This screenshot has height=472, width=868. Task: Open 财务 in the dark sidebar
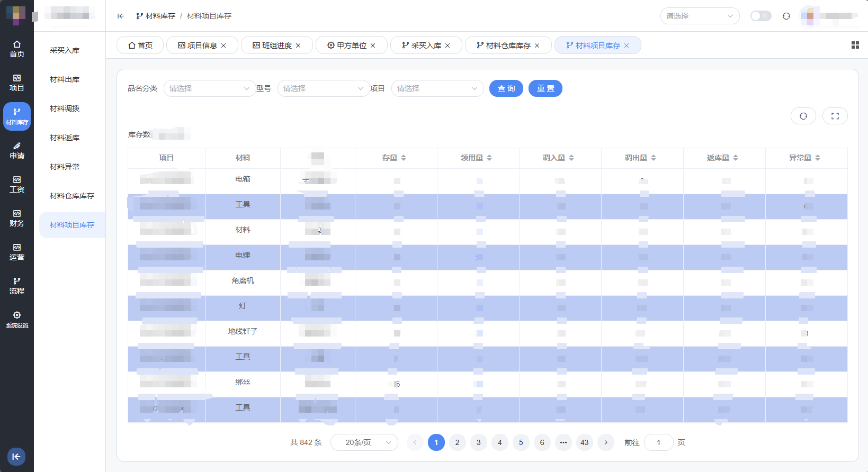click(x=17, y=218)
